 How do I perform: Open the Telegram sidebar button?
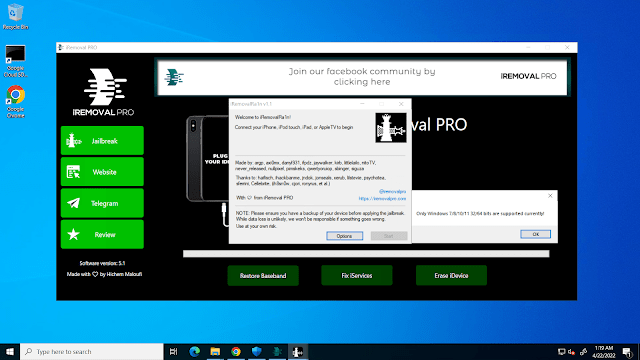pos(102,203)
